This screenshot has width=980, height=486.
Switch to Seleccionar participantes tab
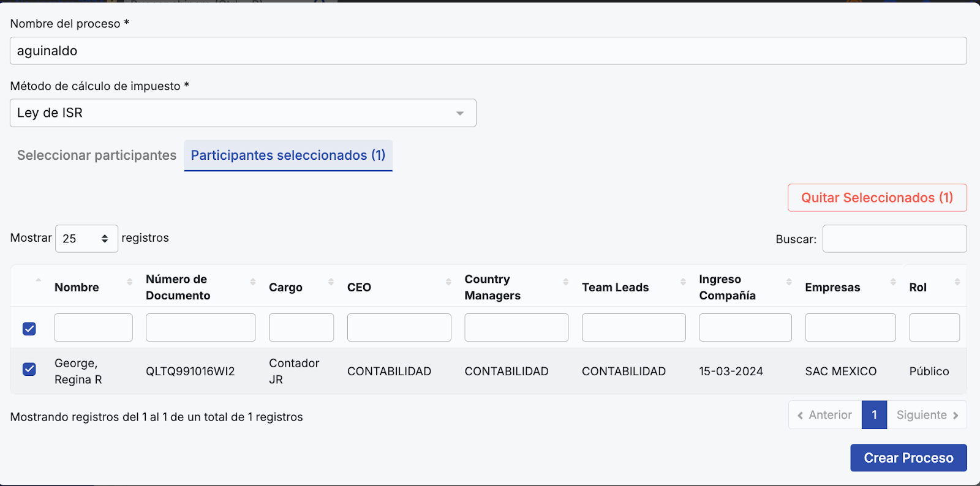point(97,155)
